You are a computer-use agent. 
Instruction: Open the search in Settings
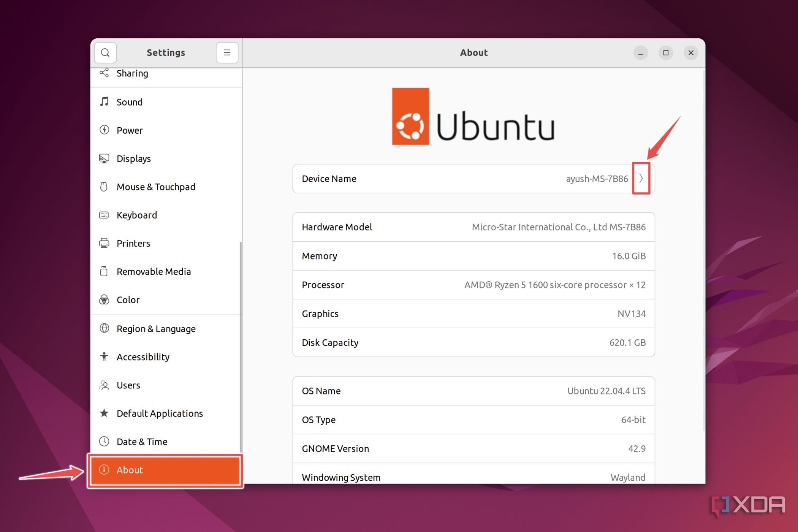(105, 52)
